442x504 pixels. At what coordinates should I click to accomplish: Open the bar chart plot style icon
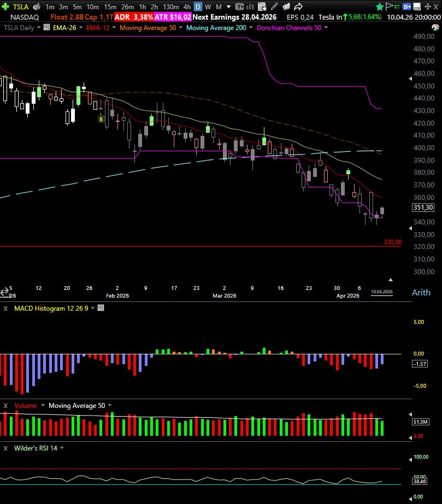coord(250,7)
